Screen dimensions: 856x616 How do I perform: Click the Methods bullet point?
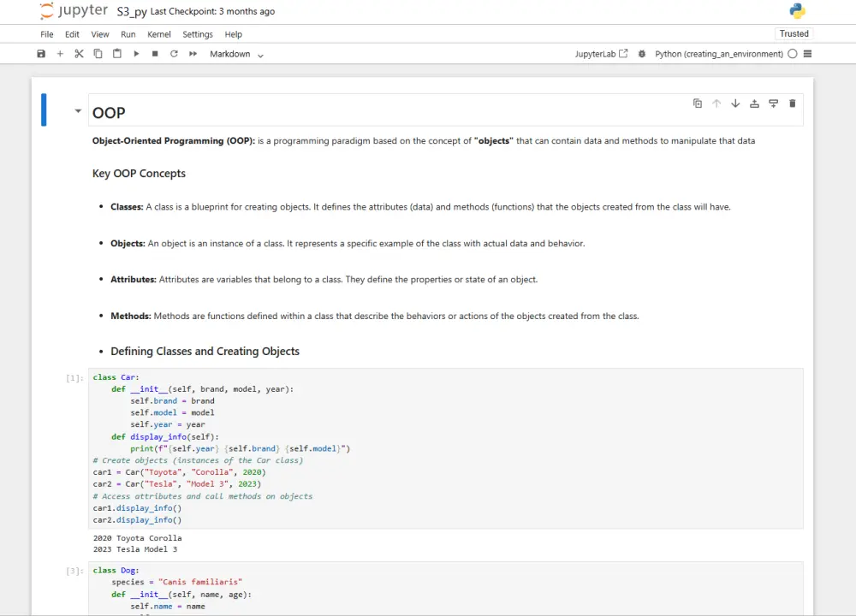click(375, 316)
